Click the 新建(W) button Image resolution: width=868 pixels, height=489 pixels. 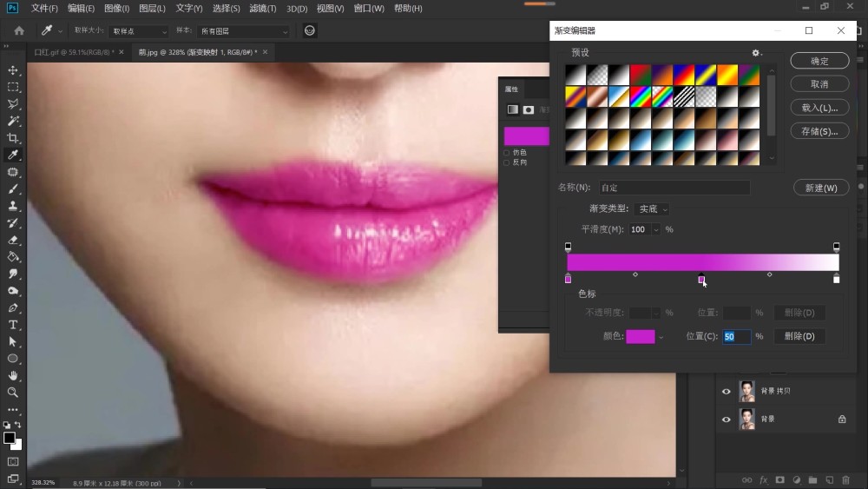tap(821, 188)
